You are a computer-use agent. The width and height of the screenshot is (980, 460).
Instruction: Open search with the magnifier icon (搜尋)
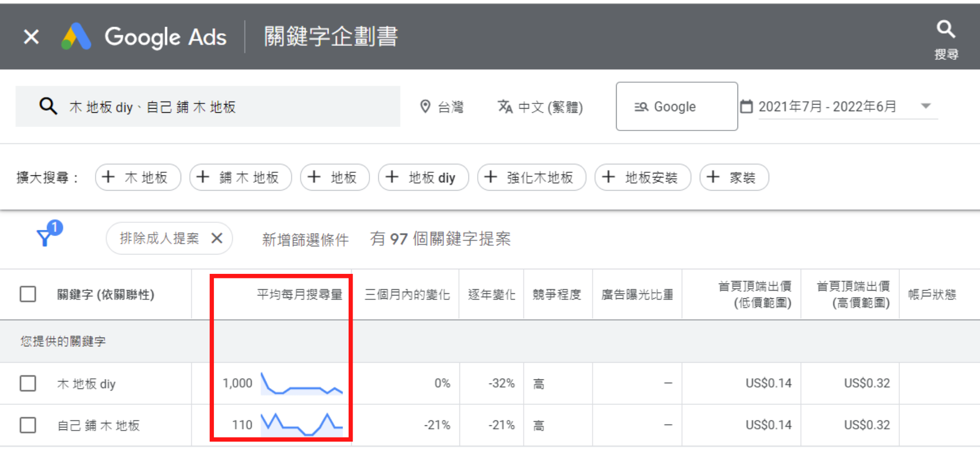click(x=945, y=31)
